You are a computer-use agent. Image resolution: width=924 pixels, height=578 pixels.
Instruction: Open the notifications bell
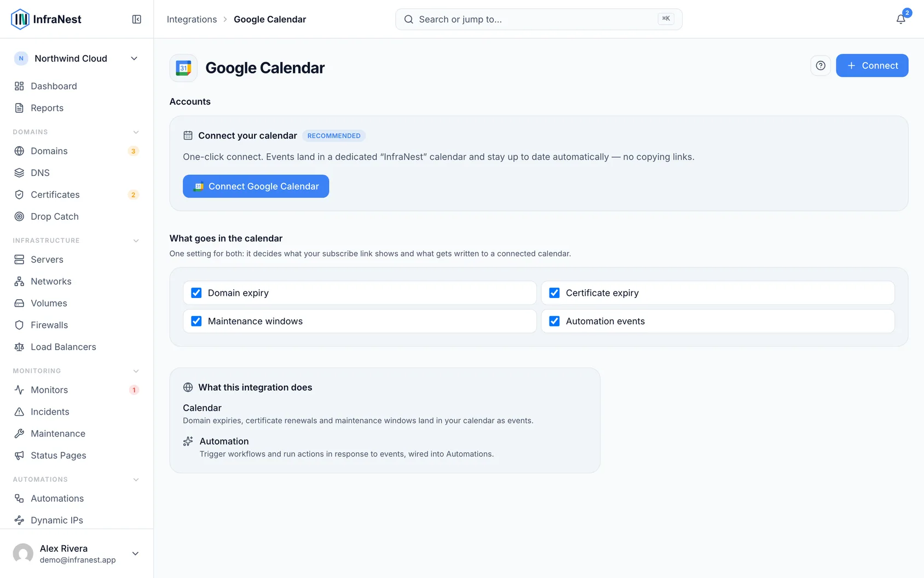tap(900, 19)
